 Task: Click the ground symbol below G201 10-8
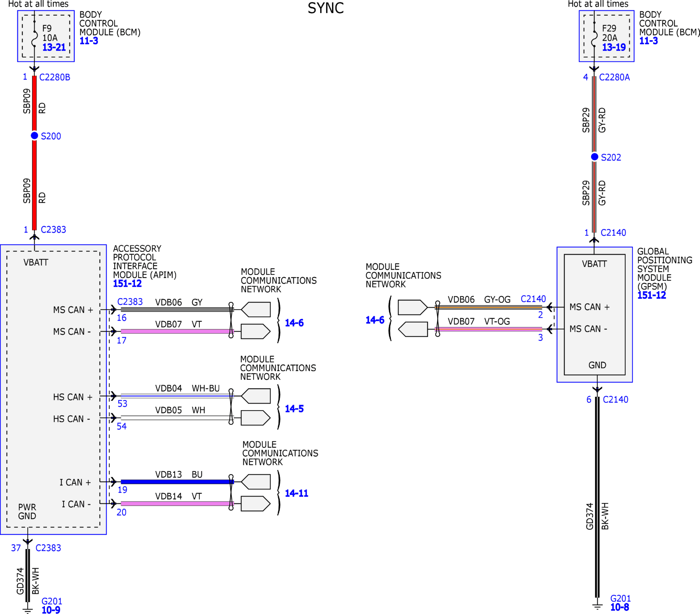(x=597, y=607)
